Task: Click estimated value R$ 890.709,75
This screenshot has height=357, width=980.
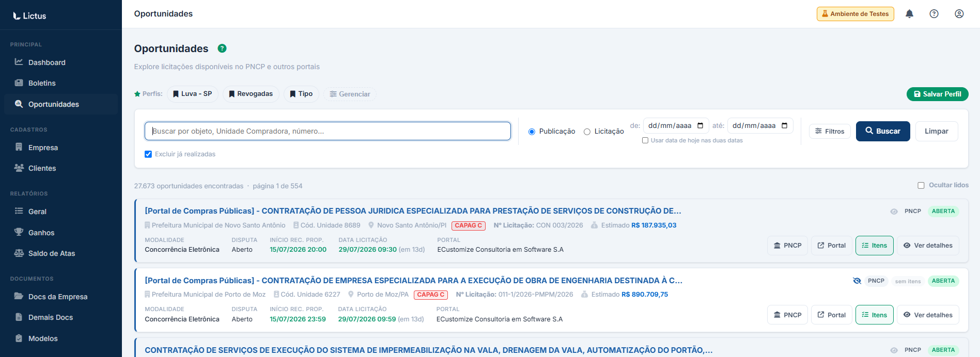Action: 645,295
